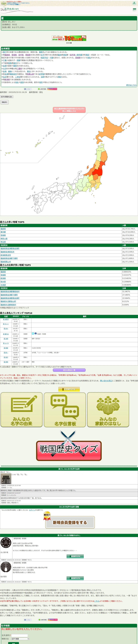Click the Instagram フォローする button below 由来解説
This screenshot has height=644, width=138.
pyautogui.click(x=52, y=89)
